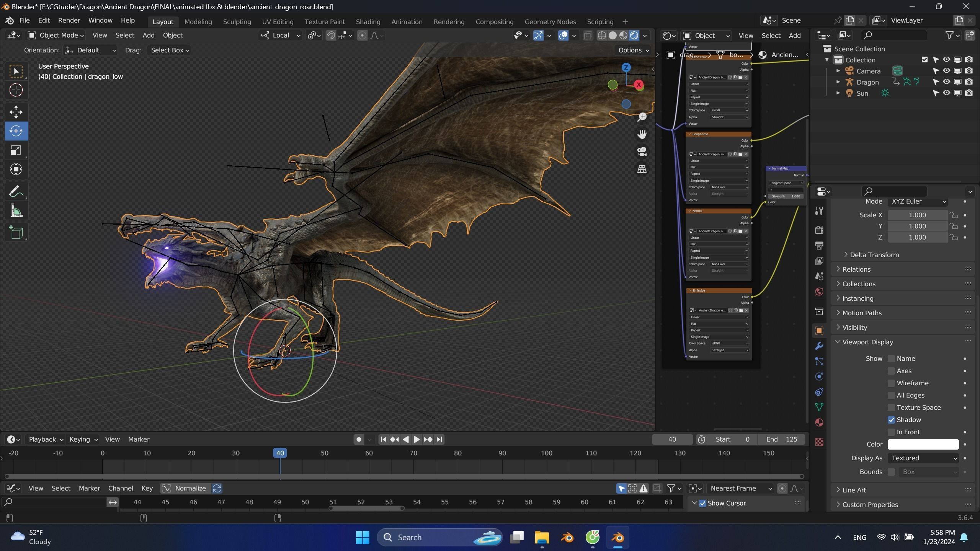Viewport: 980px width, 551px height.
Task: Open the Modifiers properties tab
Action: pyautogui.click(x=819, y=346)
